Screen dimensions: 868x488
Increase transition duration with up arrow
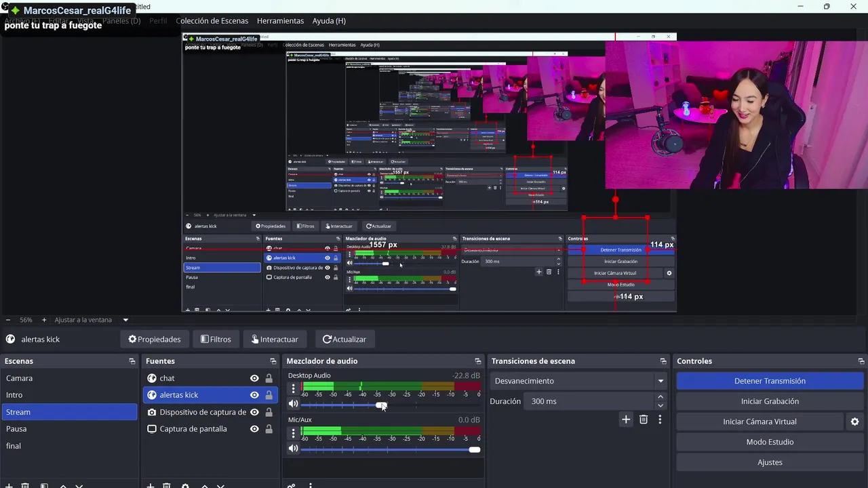tap(660, 397)
